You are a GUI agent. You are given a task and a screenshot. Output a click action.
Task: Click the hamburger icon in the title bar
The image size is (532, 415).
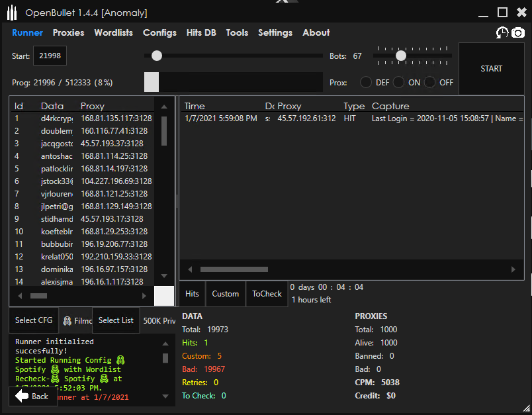(x=11, y=12)
